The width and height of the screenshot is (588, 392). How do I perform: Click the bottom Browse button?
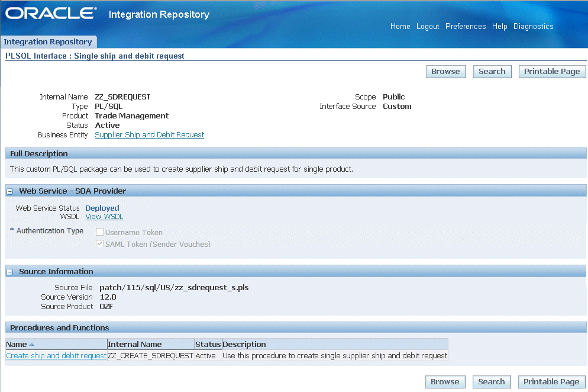click(445, 382)
